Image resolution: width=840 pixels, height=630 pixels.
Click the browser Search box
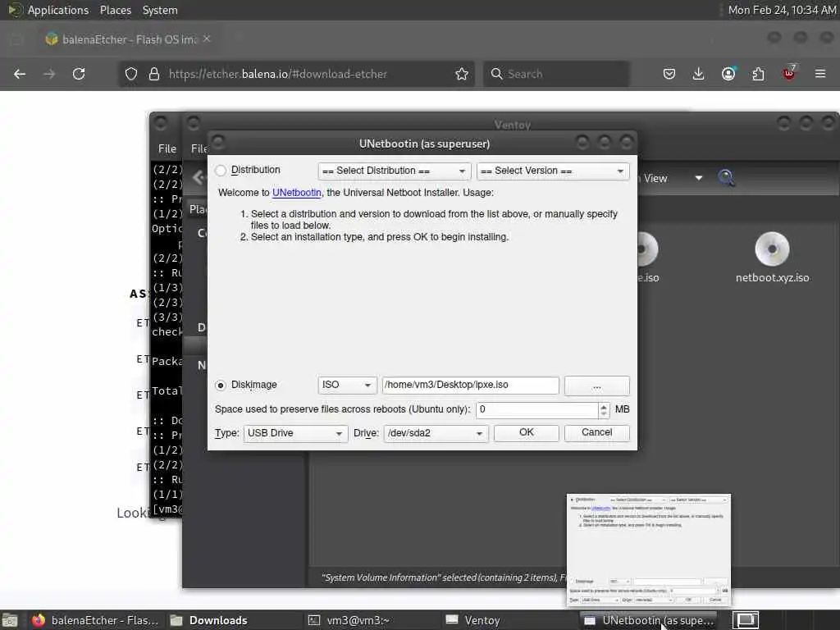pyautogui.click(x=556, y=74)
